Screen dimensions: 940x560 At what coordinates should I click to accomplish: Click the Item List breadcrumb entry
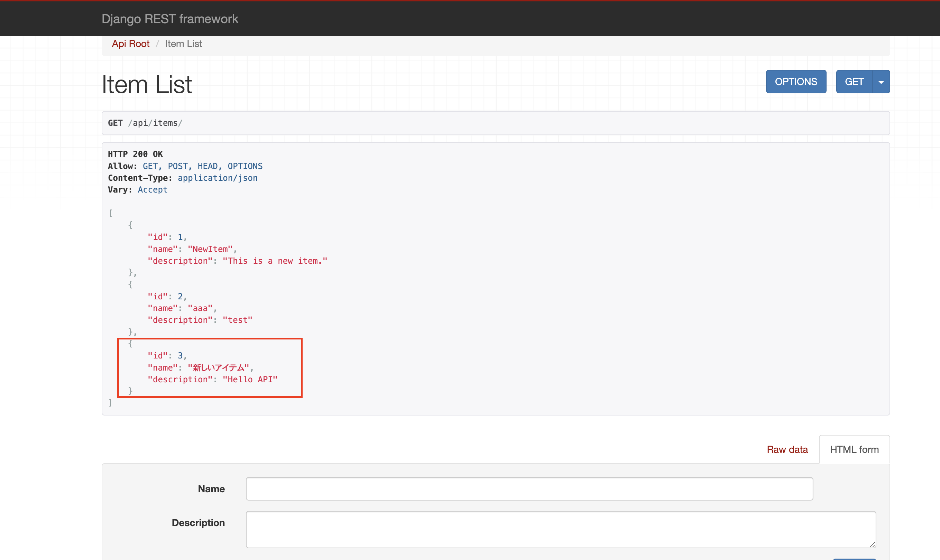(x=184, y=44)
